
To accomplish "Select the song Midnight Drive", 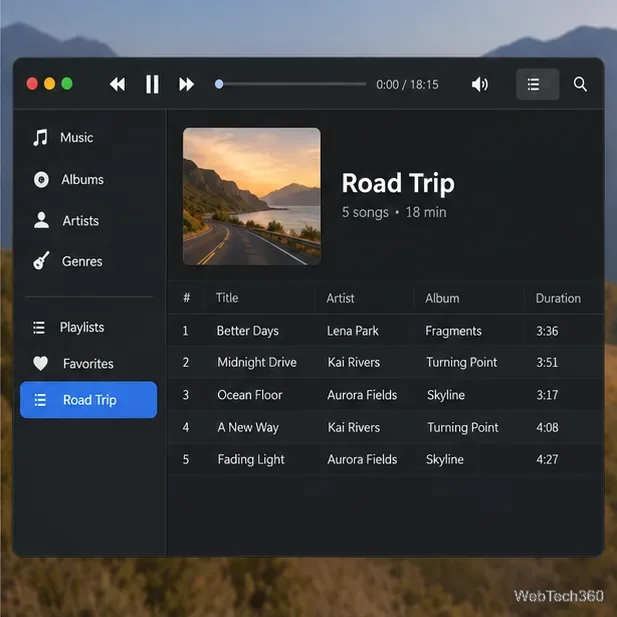I will click(257, 362).
